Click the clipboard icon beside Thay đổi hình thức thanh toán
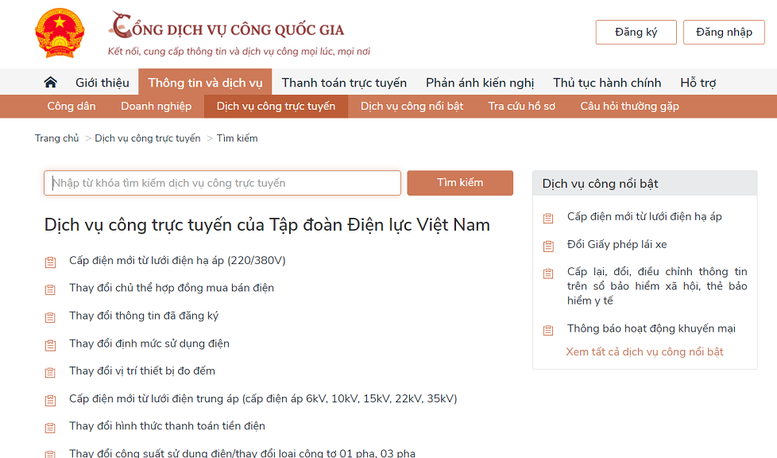 coord(50,427)
